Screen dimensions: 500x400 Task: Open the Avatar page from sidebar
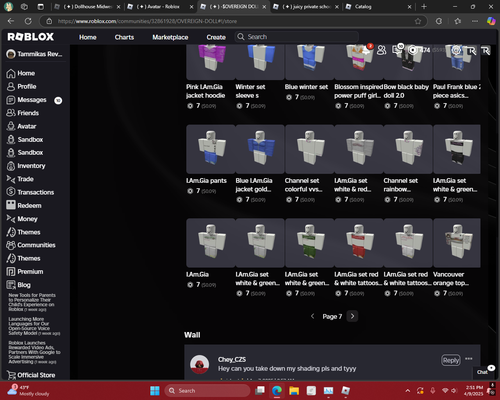click(21, 126)
